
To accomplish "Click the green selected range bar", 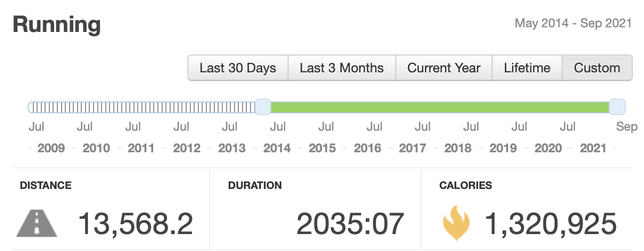I will pyautogui.click(x=440, y=108).
